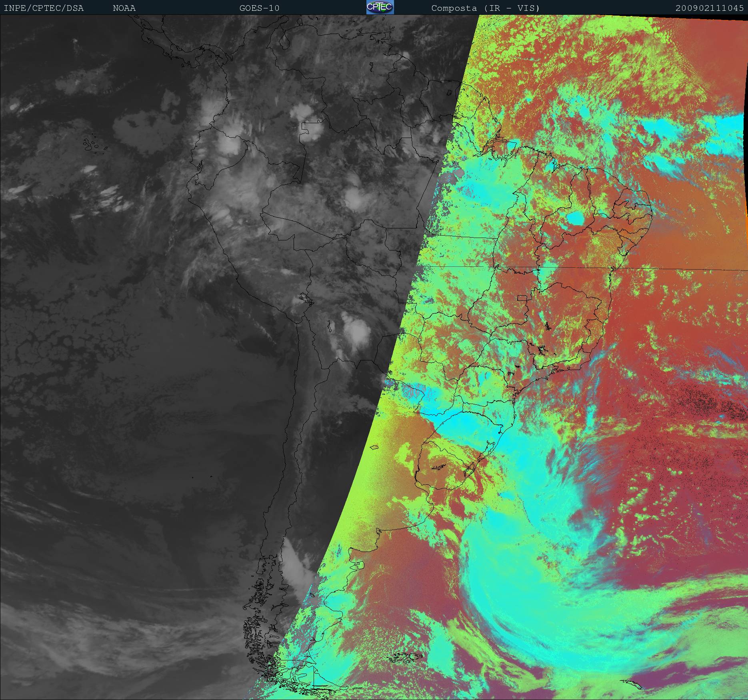Image resolution: width=748 pixels, height=700 pixels.
Task: Click the Composta (IR - VIS) title
Action: point(486,8)
